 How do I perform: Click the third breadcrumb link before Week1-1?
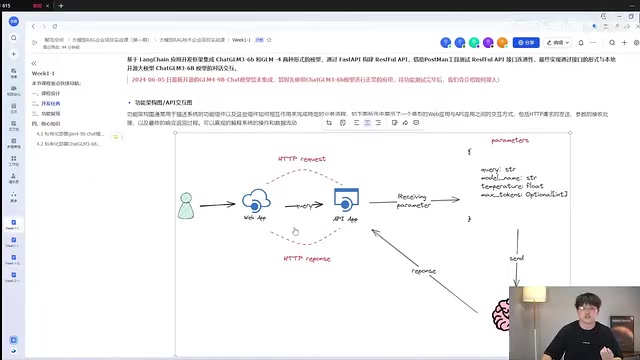(192, 40)
